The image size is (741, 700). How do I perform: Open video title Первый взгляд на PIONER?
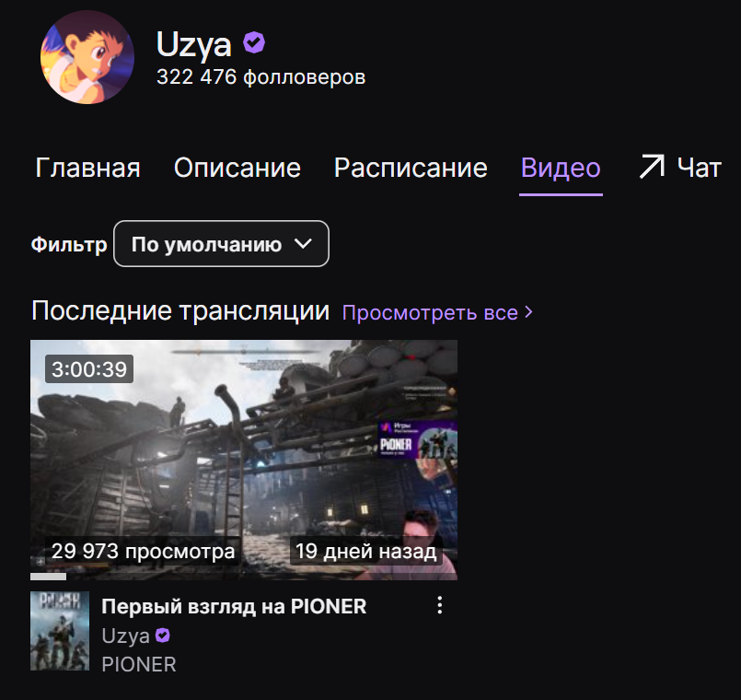(234, 606)
